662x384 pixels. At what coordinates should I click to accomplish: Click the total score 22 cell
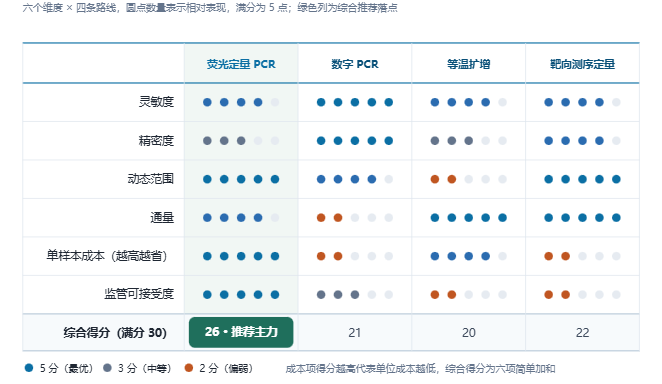coord(582,333)
